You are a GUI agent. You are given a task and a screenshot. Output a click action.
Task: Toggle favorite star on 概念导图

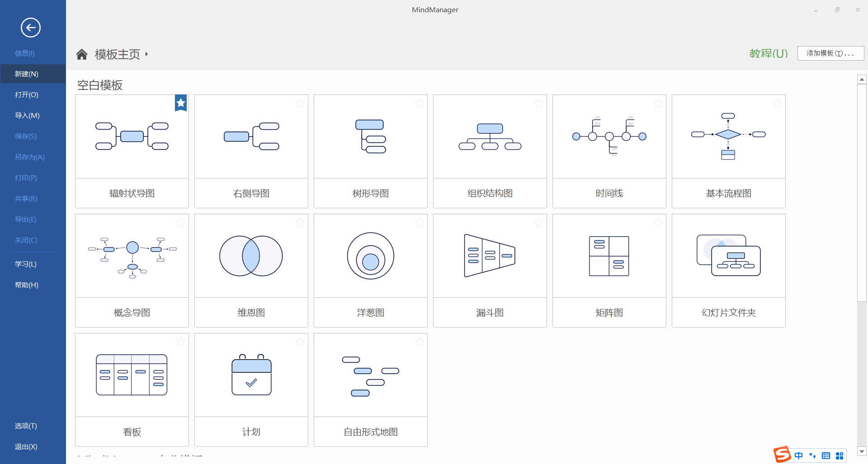(181, 223)
